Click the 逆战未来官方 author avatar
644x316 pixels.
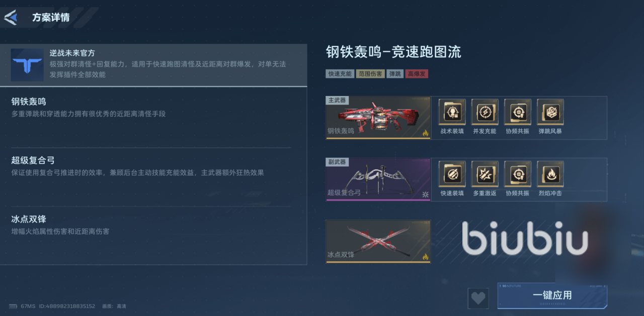[x=27, y=65]
